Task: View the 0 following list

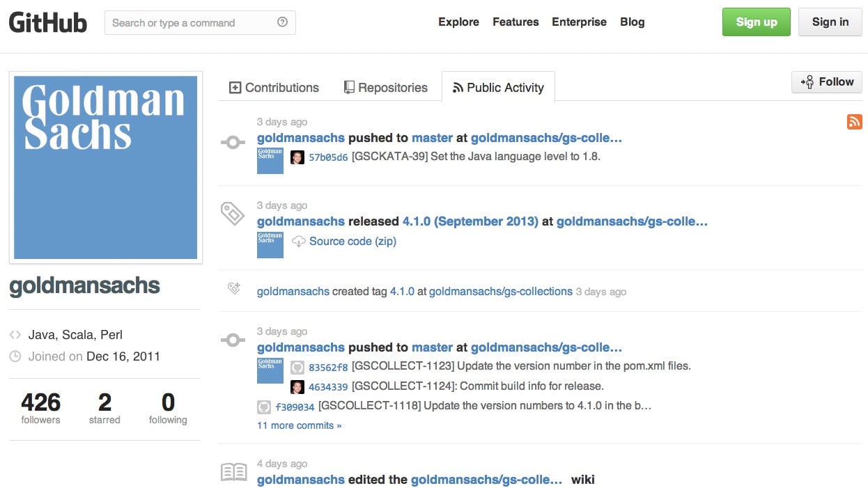Action: click(168, 409)
